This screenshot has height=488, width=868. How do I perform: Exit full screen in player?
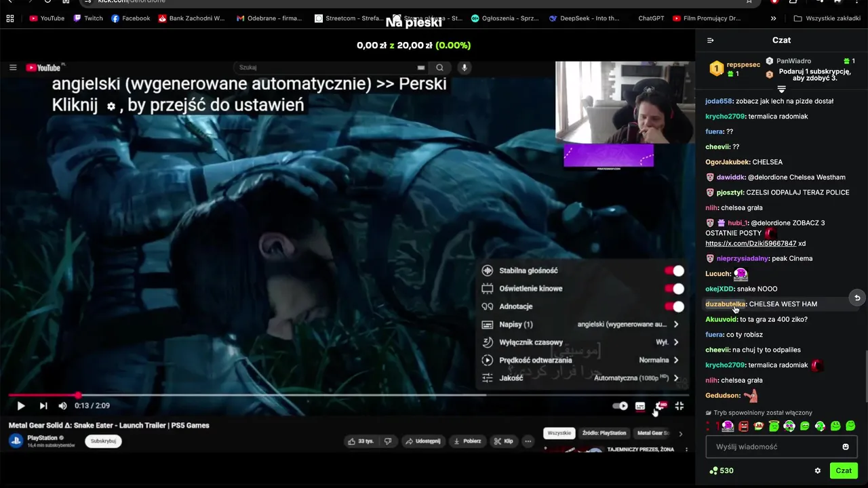point(679,406)
